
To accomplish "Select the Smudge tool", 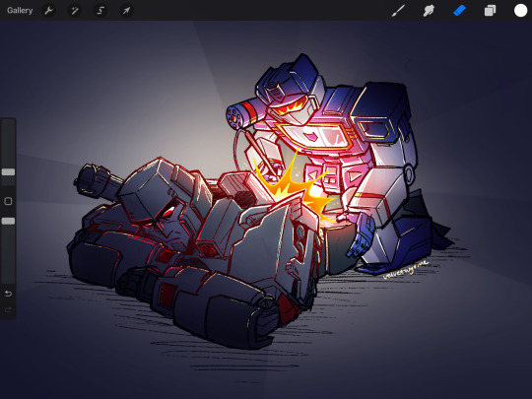I will pyautogui.click(x=429, y=11).
